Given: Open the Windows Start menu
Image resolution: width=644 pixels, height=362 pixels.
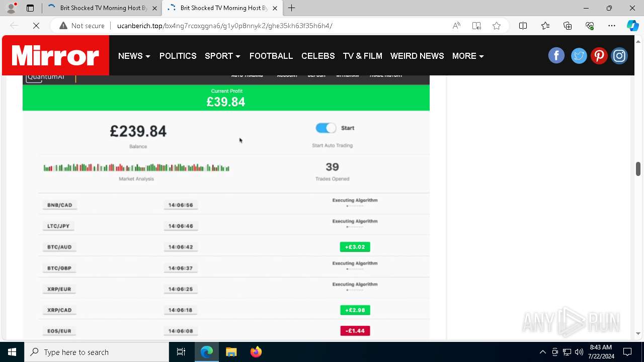Looking at the screenshot, I should (12, 352).
